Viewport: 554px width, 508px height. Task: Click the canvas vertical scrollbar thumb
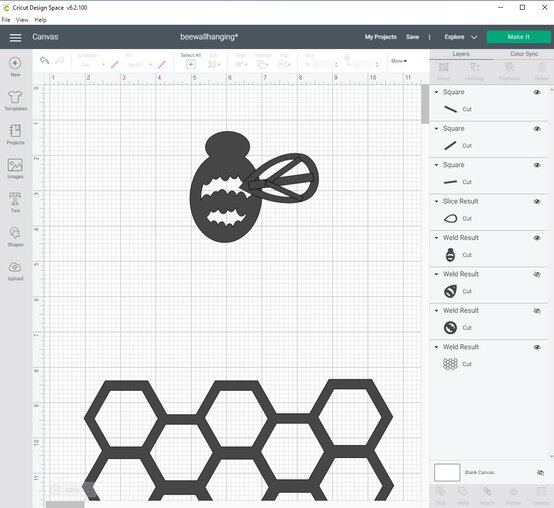click(x=425, y=104)
